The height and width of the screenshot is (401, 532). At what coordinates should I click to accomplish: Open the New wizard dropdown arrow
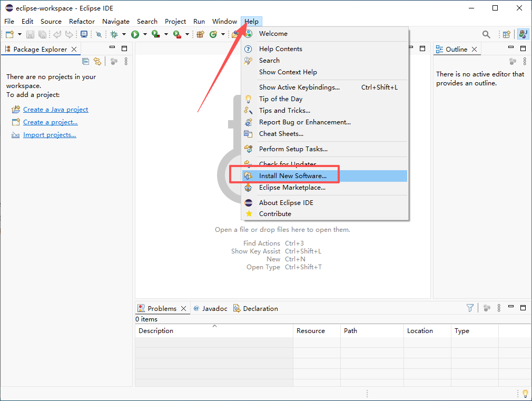click(x=19, y=34)
